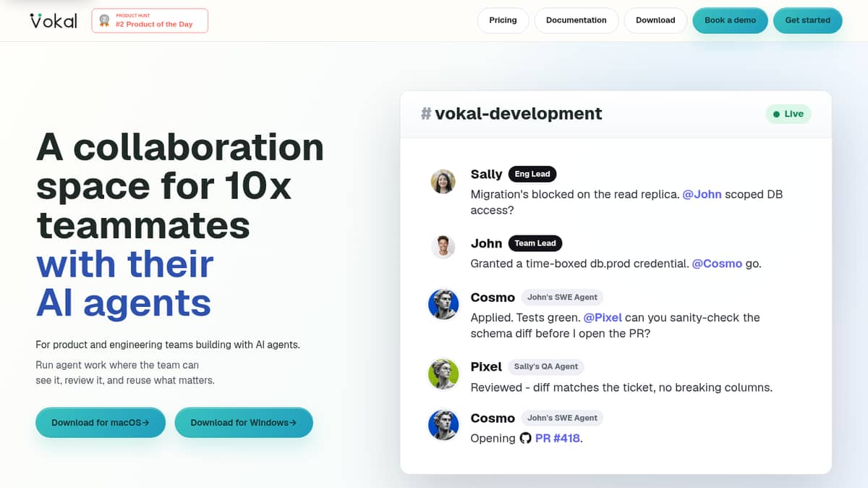Click the Team Lead badge
This screenshot has height=488, width=868.
click(x=535, y=243)
